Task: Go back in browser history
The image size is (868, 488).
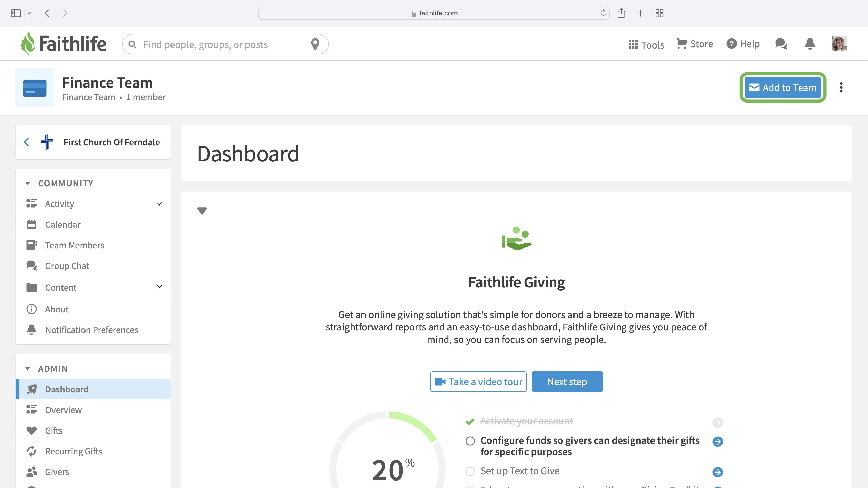Action: 47,13
